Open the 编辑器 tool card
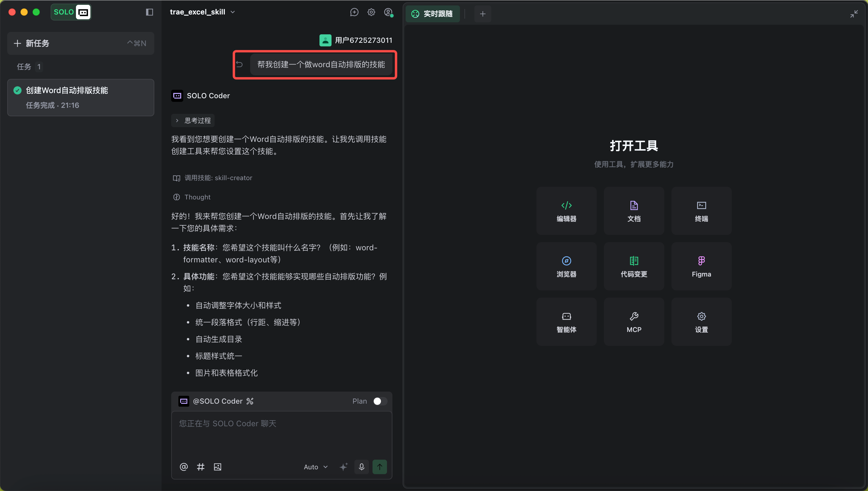The height and width of the screenshot is (491, 868). click(566, 211)
